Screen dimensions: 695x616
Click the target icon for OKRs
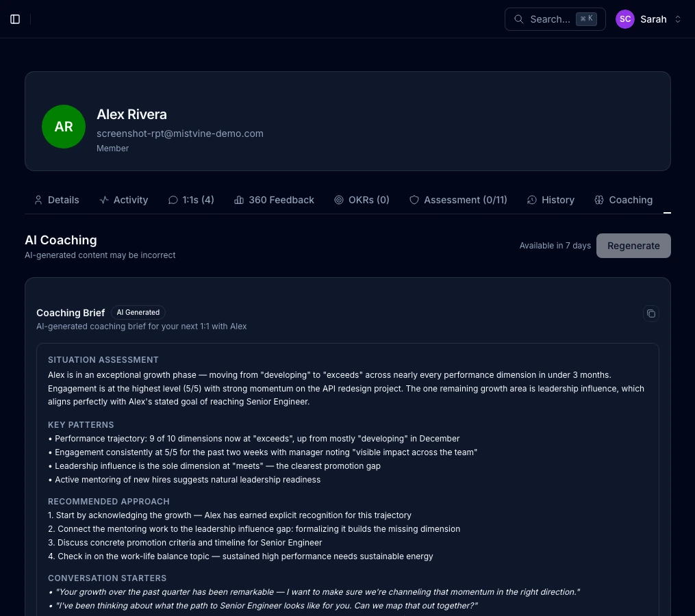(339, 200)
